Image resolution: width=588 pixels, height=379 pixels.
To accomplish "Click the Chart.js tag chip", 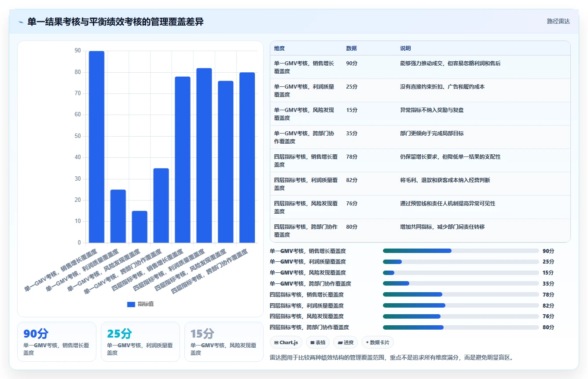I will point(286,342).
